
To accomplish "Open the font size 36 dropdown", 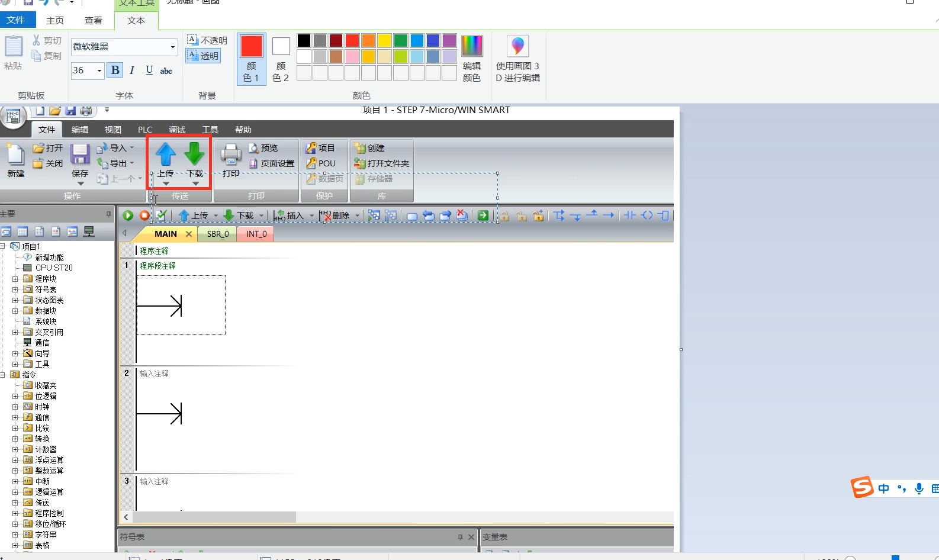I will pyautogui.click(x=99, y=70).
